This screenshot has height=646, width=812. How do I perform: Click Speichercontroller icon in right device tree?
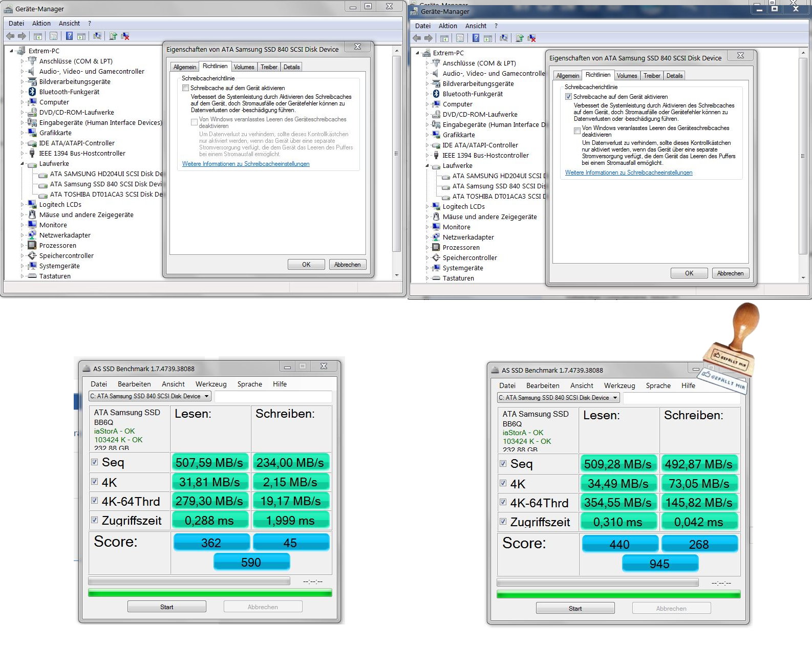[x=436, y=257]
